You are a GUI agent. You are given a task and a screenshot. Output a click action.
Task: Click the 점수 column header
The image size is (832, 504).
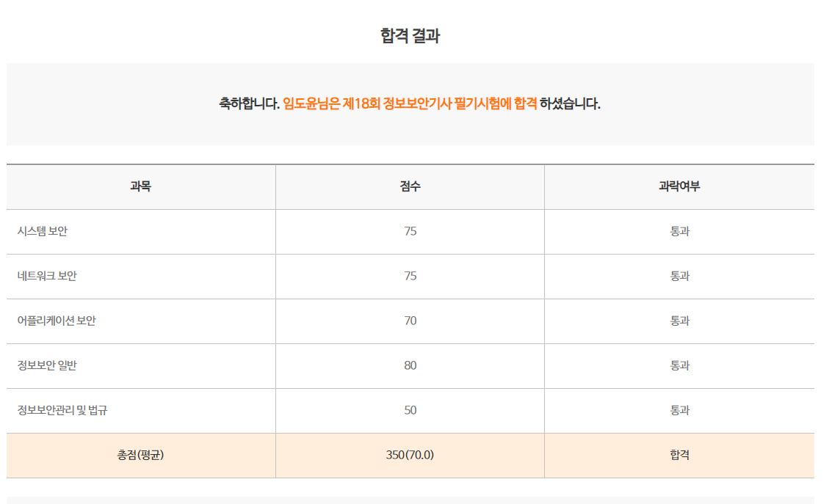tap(410, 186)
